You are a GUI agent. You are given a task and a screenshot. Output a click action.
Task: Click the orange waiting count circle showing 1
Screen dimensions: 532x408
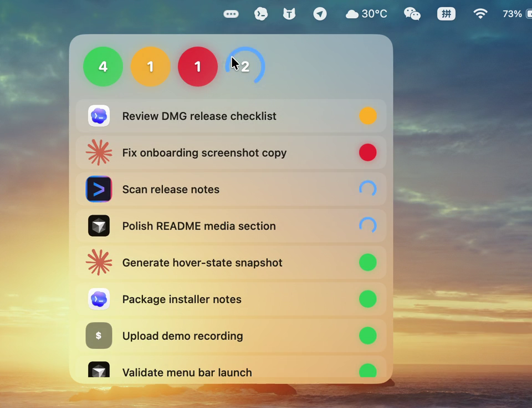[x=150, y=67]
